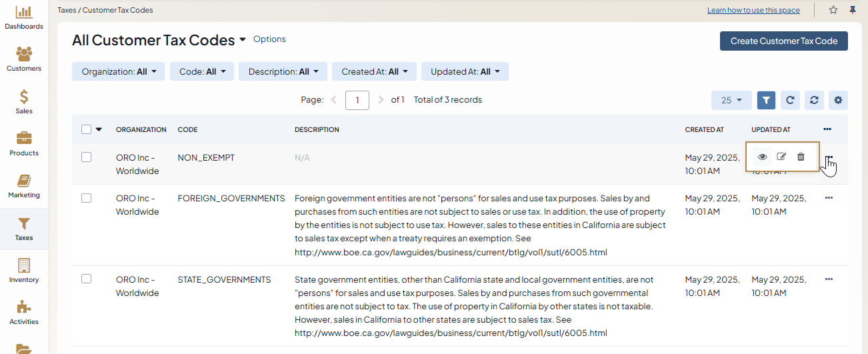868x354 pixels.
Task: Mark page as favorite with star icon
Action: coord(833,10)
